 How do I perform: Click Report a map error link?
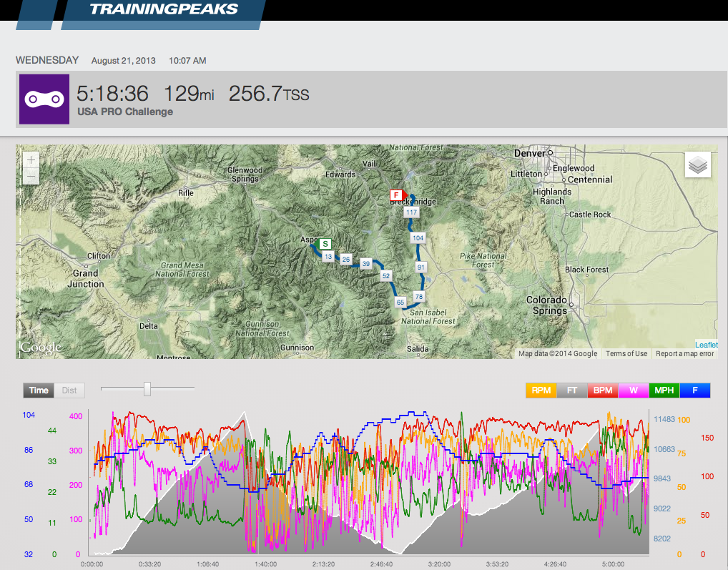685,354
